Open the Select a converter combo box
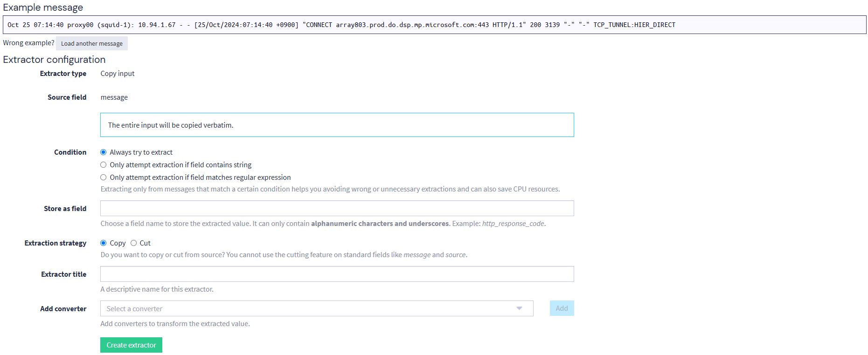The width and height of the screenshot is (868, 355). [308, 308]
